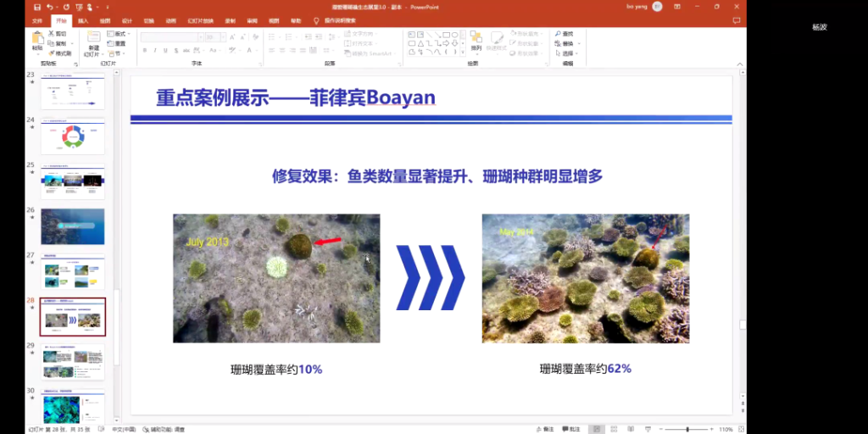Increase font size
Image resolution: width=868 pixels, height=434 pixels.
point(232,37)
